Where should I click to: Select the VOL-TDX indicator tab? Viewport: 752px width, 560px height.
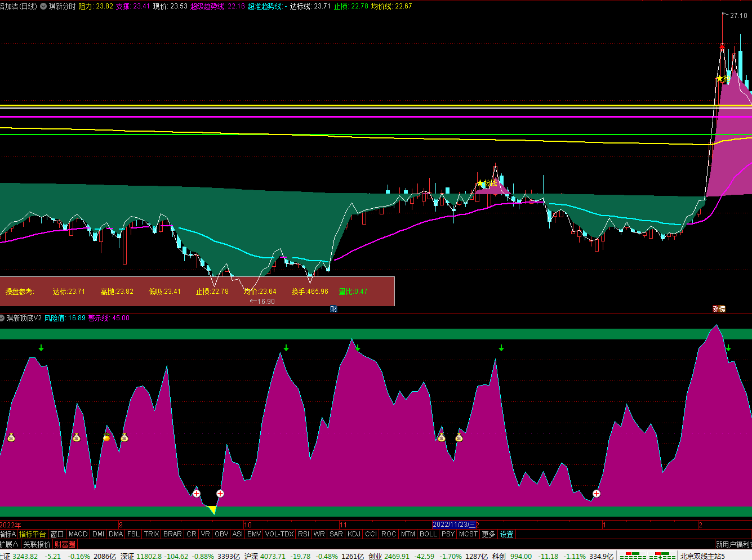pos(279,534)
